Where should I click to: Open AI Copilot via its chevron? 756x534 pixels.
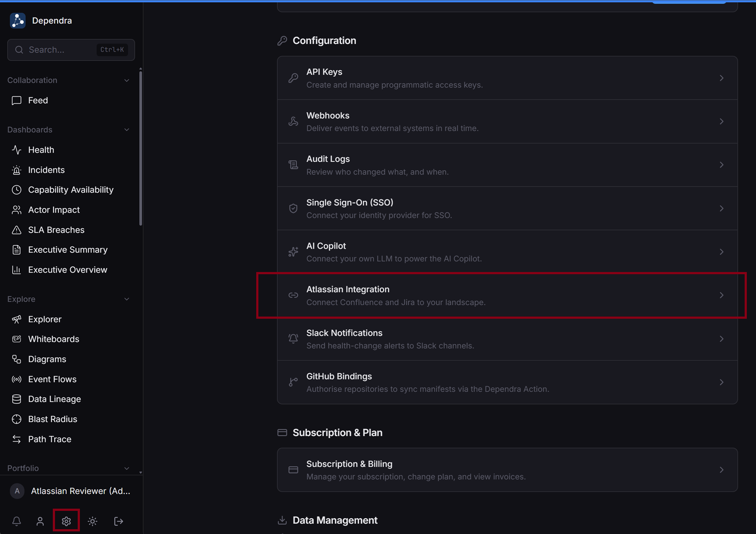click(x=722, y=252)
